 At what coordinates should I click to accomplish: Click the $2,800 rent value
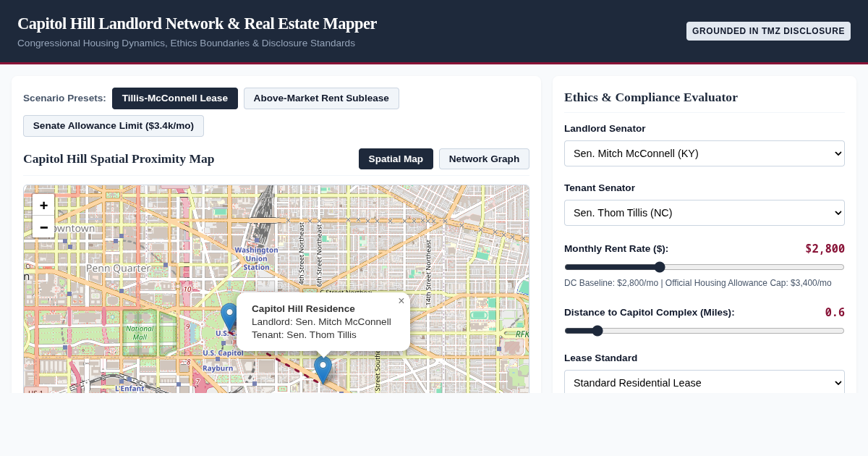(x=825, y=249)
